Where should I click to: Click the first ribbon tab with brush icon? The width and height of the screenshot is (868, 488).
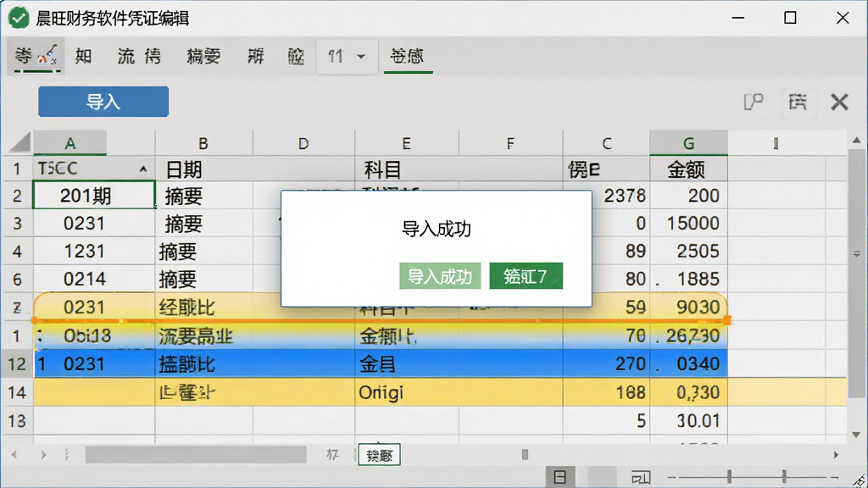[x=36, y=56]
